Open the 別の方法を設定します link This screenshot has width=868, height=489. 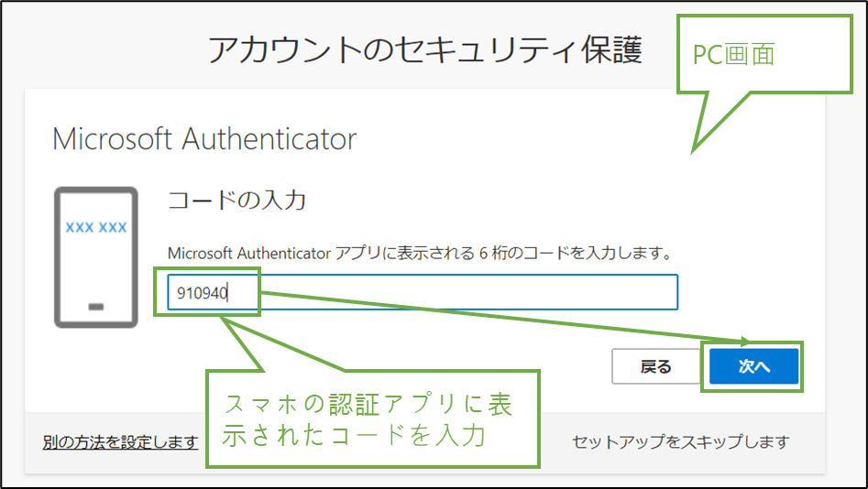pos(121,442)
